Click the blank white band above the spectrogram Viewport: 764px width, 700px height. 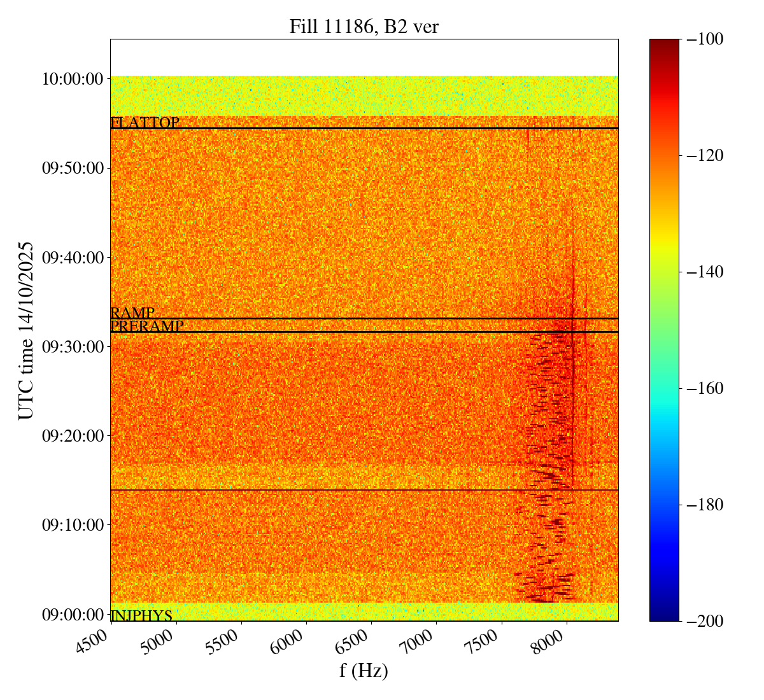[x=364, y=57]
